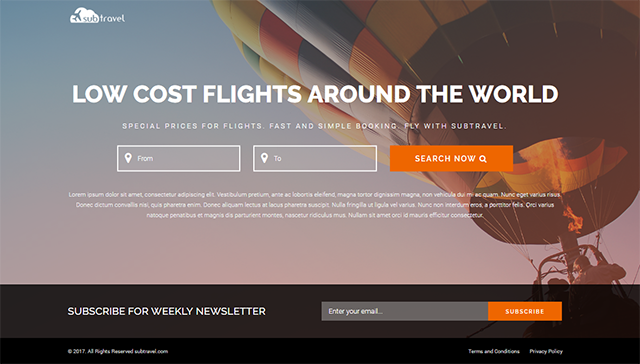Image resolution: width=640 pixels, height=364 pixels.
Task: Open the Terms and Conditions link
Action: coord(494,351)
